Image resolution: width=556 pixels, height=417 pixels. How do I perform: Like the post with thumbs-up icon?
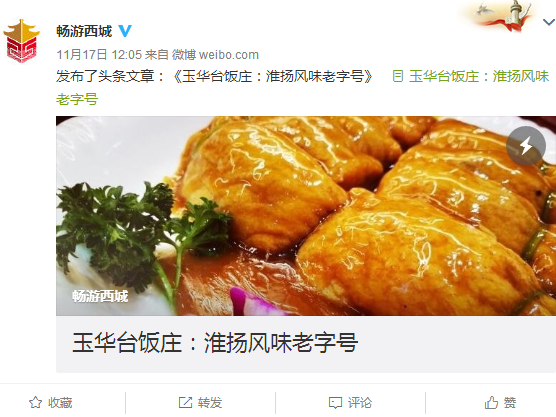491,403
